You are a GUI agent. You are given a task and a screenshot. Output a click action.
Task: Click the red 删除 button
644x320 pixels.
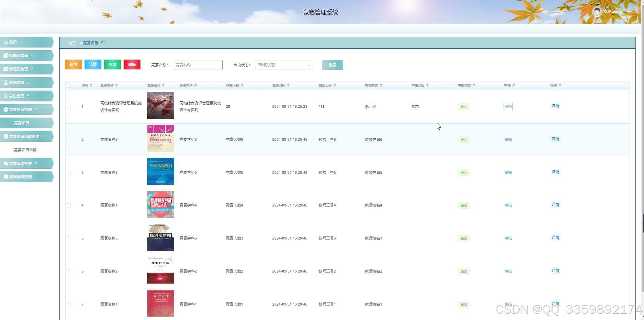tap(132, 64)
